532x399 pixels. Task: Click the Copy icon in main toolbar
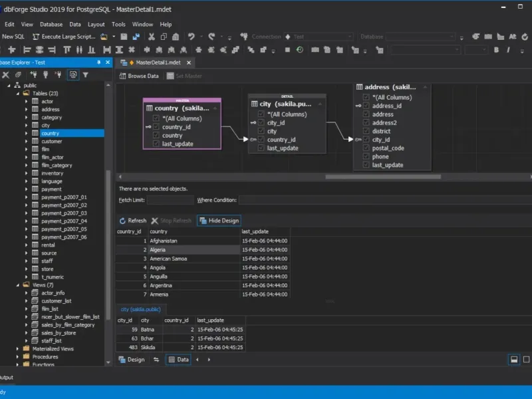pos(164,37)
